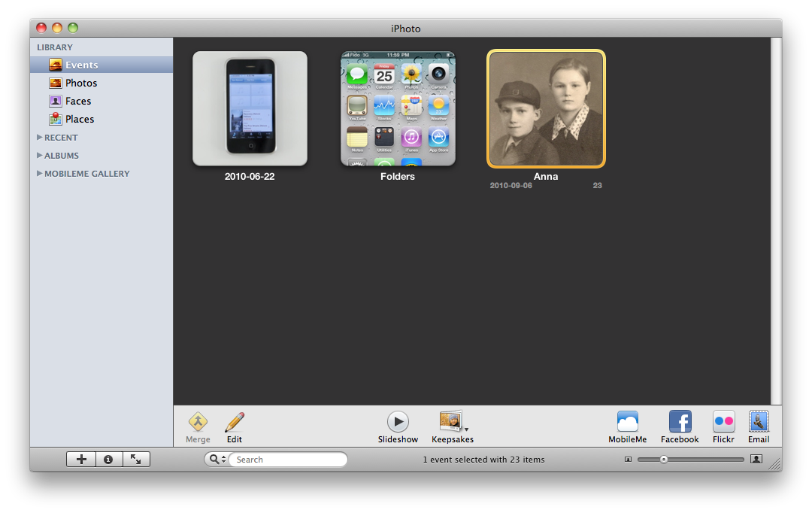Toggle the info panel button
812x513 pixels.
click(x=108, y=460)
